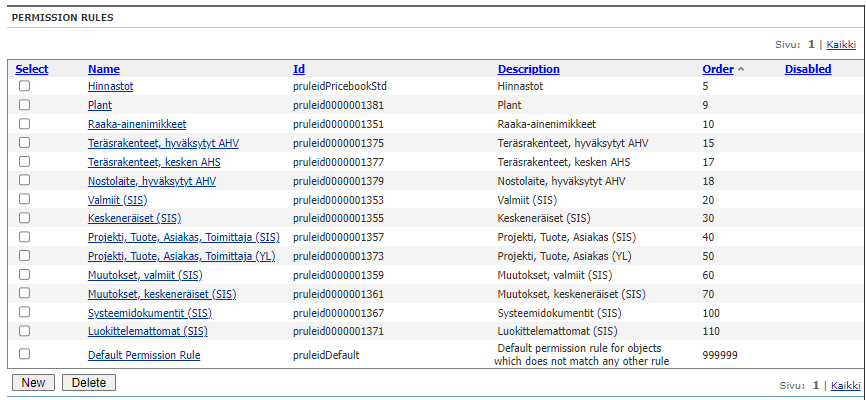Click the Disabled column header
866x400 pixels.
[x=807, y=69]
